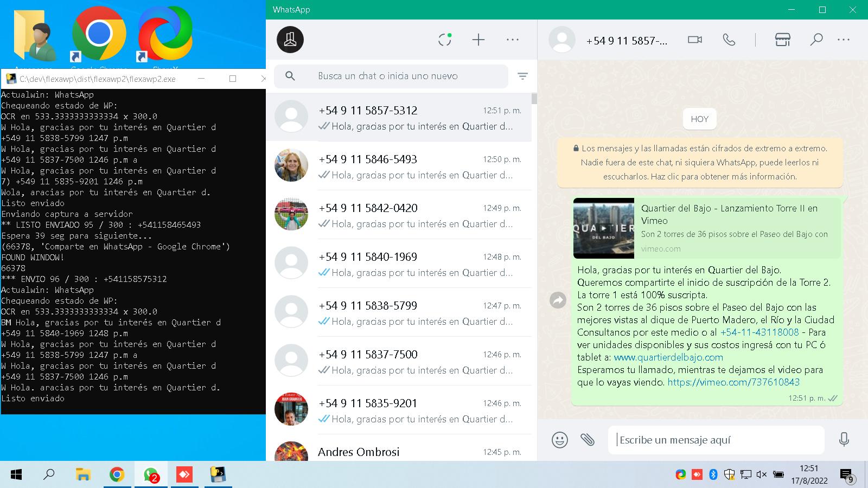Open profile photo of 5846-5493 contact
The width and height of the screenshot is (868, 488).
[x=291, y=165]
